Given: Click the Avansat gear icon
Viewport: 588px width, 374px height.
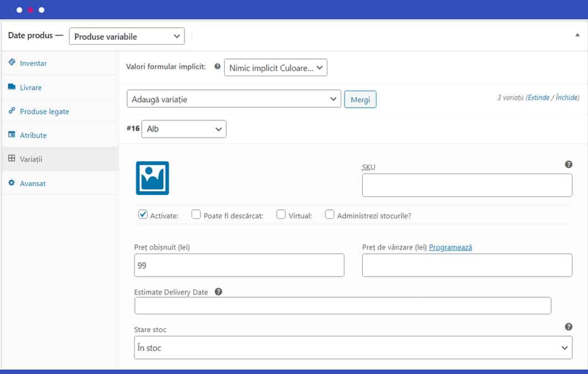Looking at the screenshot, I should tap(12, 183).
